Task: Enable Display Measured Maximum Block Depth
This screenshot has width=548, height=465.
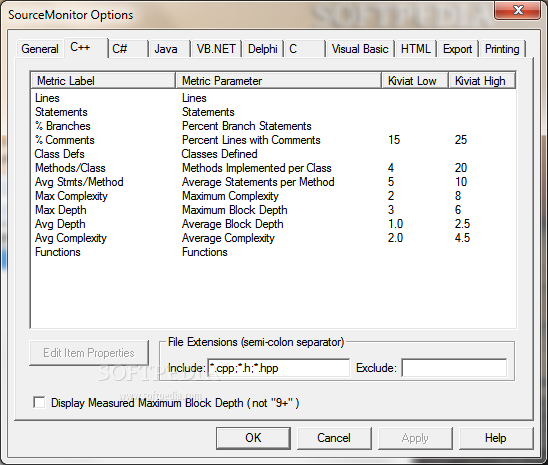Action: (x=39, y=402)
